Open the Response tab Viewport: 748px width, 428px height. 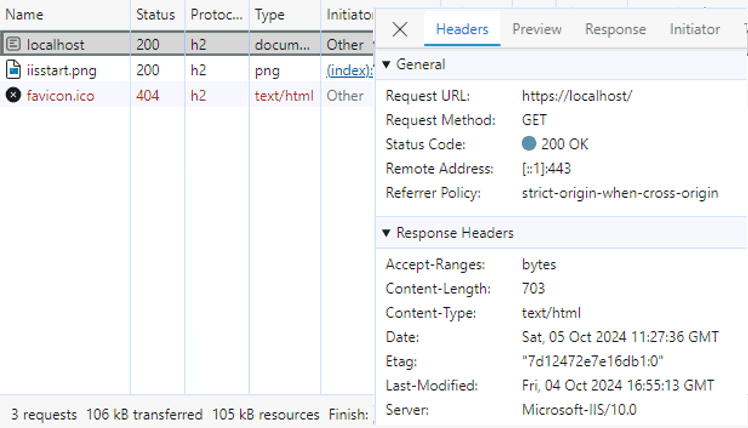(615, 29)
